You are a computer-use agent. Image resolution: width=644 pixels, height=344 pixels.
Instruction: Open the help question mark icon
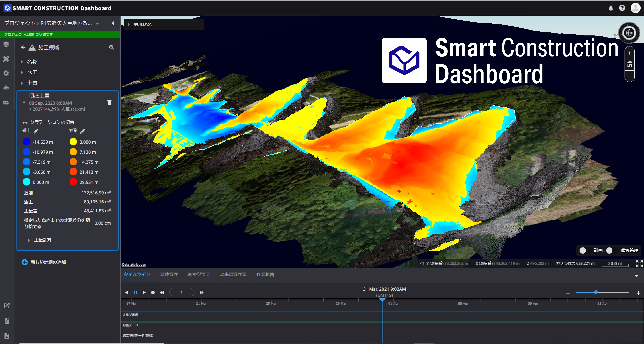[x=622, y=8]
